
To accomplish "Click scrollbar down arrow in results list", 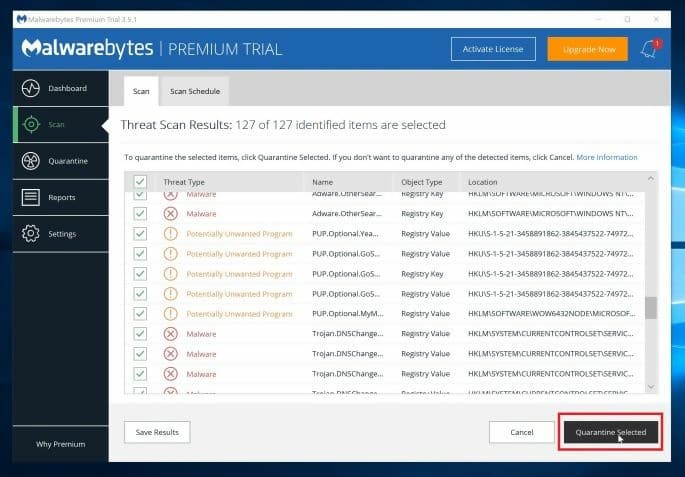I will coord(651,386).
